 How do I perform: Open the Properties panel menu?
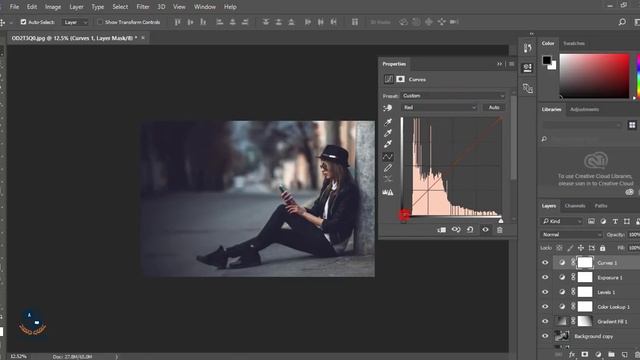click(511, 64)
